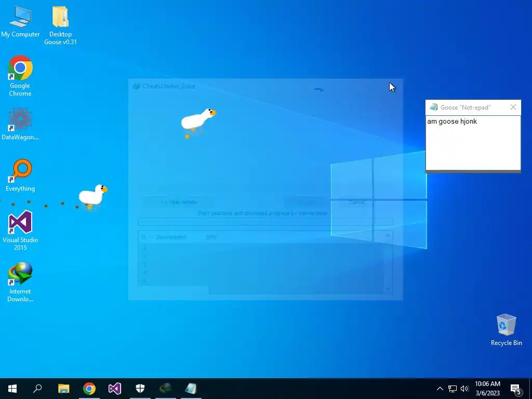The width and height of the screenshot is (532, 399).
Task: Click the CheatsCheker_2.exe title bar icon
Action: 137,86
